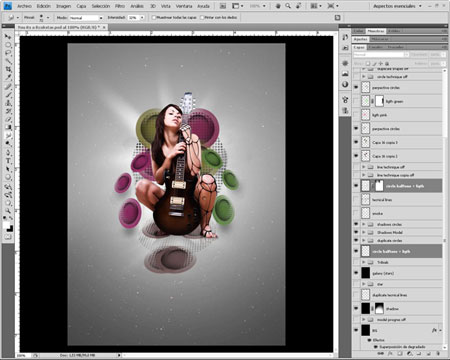Click the link layers icon at panel bottom

tap(380, 354)
